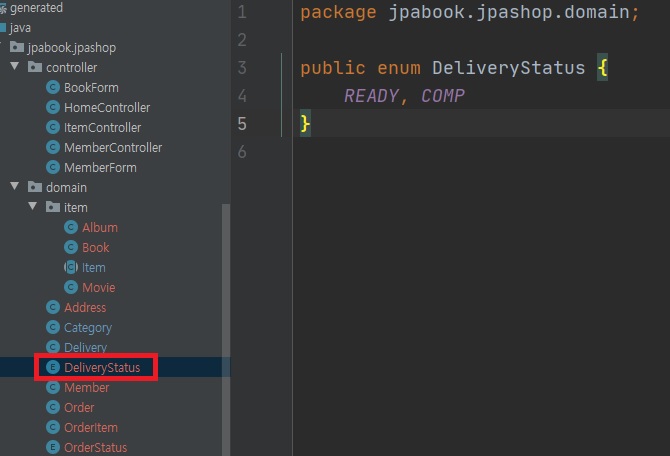The width and height of the screenshot is (670, 456).
Task: Click the Category class icon
Action: pyautogui.click(x=53, y=327)
